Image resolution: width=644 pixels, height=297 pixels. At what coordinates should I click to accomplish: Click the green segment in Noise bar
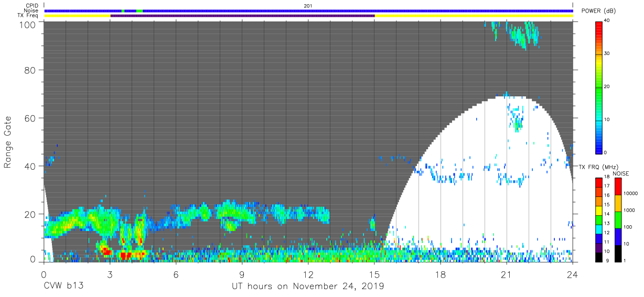139,10
